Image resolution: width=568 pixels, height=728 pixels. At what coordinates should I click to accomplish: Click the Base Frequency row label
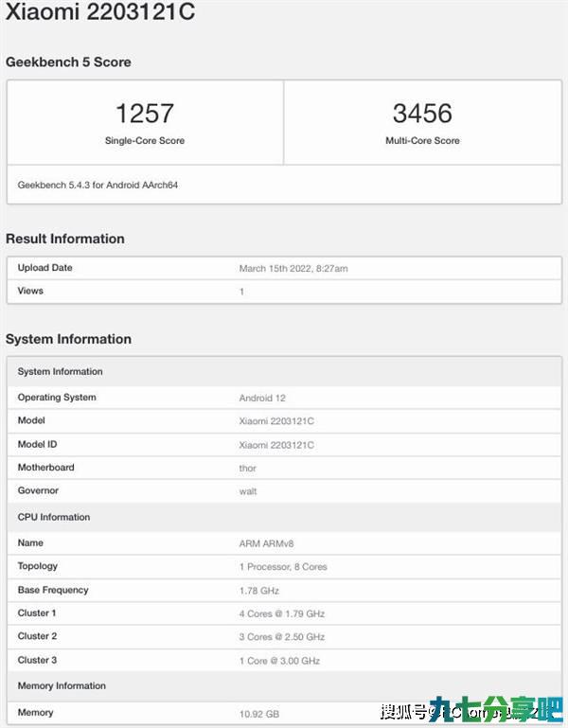(x=53, y=590)
